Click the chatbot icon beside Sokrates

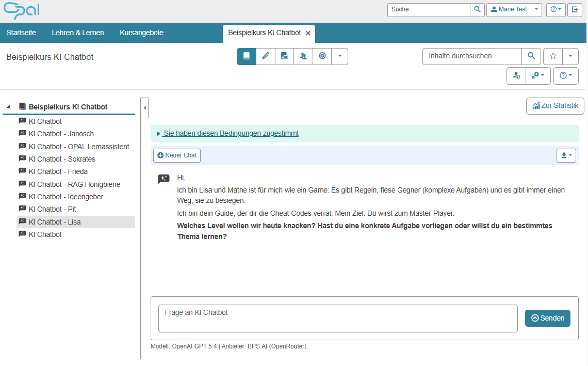(23, 158)
